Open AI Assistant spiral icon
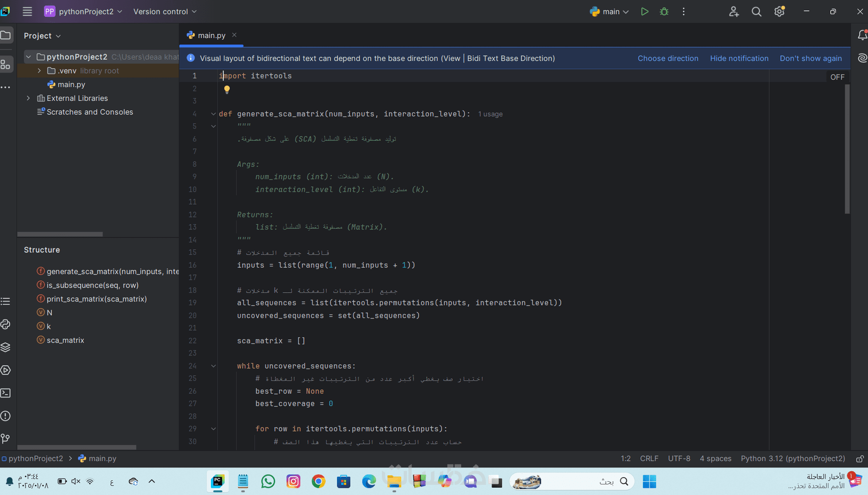Image resolution: width=868 pixels, height=495 pixels. [x=862, y=58]
